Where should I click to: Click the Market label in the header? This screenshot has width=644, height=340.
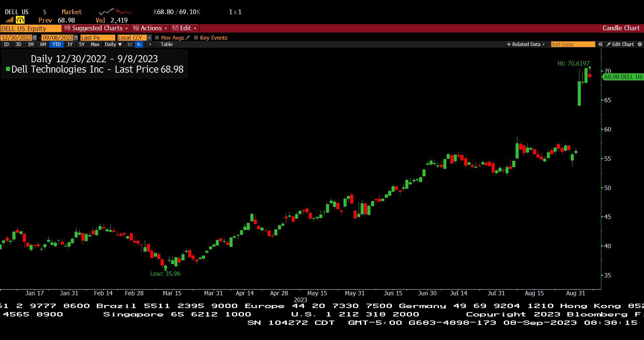(72, 12)
